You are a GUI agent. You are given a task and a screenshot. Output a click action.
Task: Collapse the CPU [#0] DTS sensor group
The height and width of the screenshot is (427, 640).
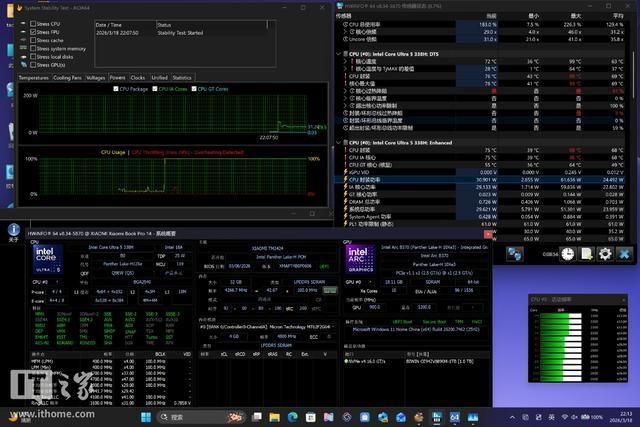tap(338, 52)
